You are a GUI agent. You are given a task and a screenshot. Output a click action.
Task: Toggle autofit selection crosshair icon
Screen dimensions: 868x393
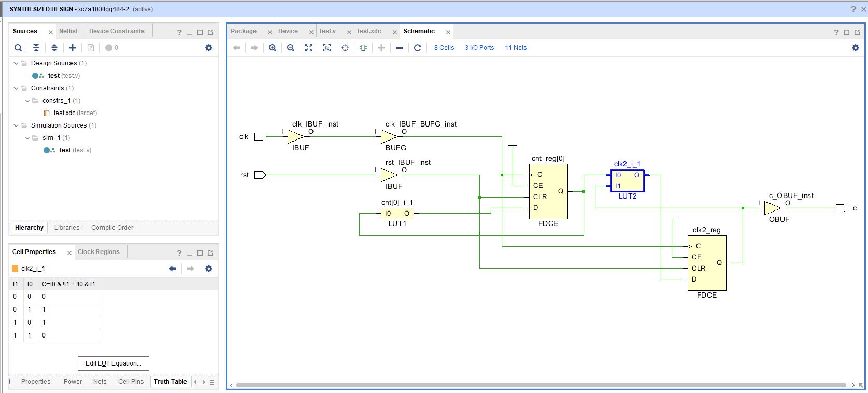pyautogui.click(x=345, y=48)
